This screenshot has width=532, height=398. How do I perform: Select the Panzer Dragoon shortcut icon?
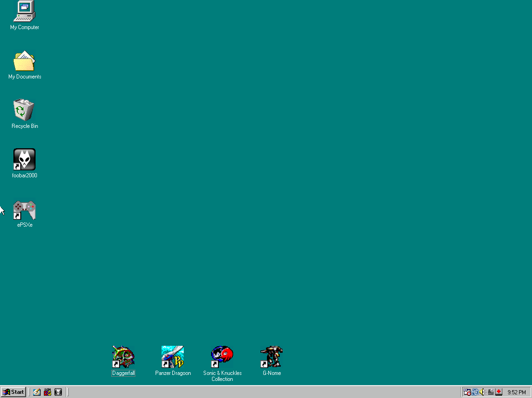[173, 356]
